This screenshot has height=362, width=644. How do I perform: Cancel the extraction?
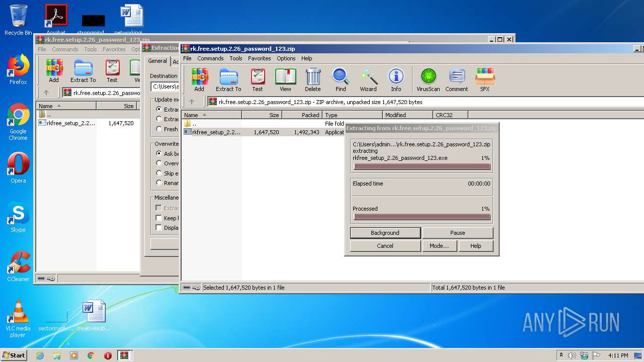(385, 246)
